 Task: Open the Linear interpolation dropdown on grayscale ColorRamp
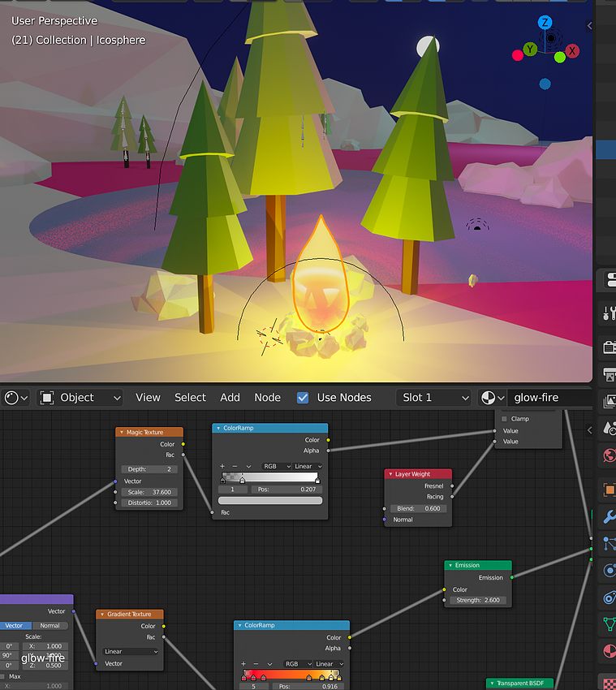308,466
